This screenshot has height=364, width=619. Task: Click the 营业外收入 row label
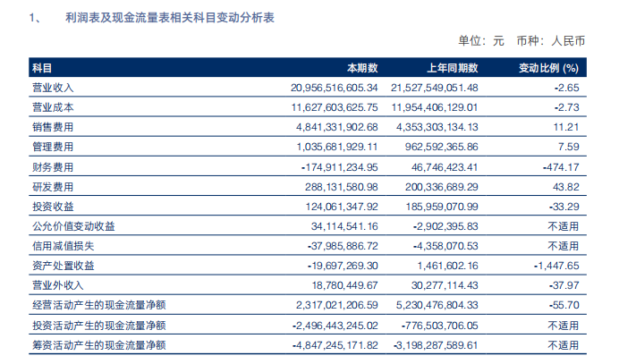click(x=58, y=285)
